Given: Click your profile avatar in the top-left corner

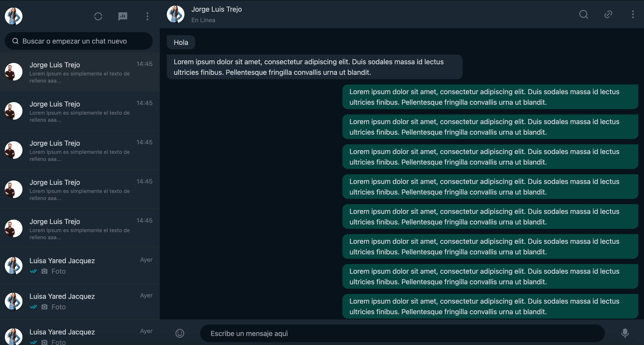Looking at the screenshot, I should pyautogui.click(x=13, y=16).
